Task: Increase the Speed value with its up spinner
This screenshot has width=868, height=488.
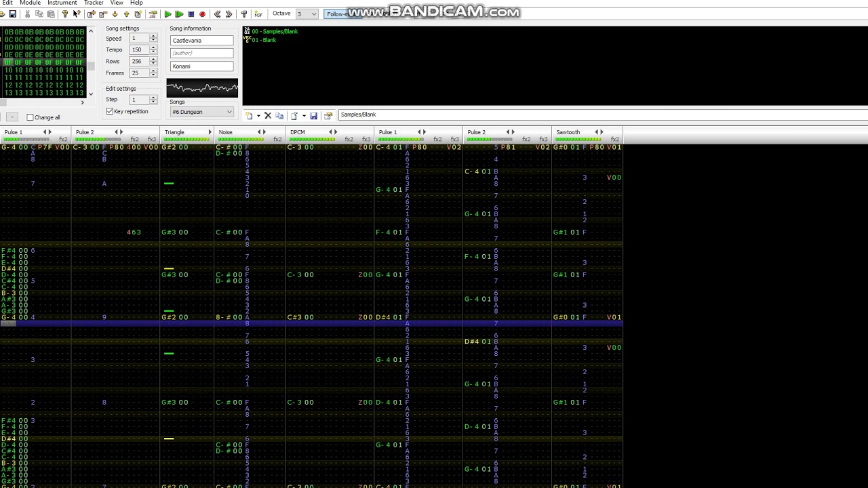Action: (x=153, y=37)
